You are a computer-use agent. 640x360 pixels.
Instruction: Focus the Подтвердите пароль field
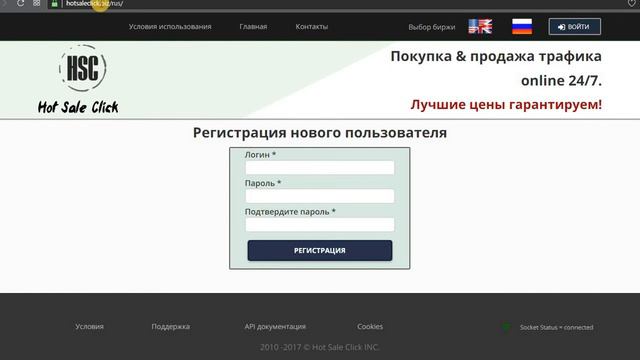[x=320, y=225]
